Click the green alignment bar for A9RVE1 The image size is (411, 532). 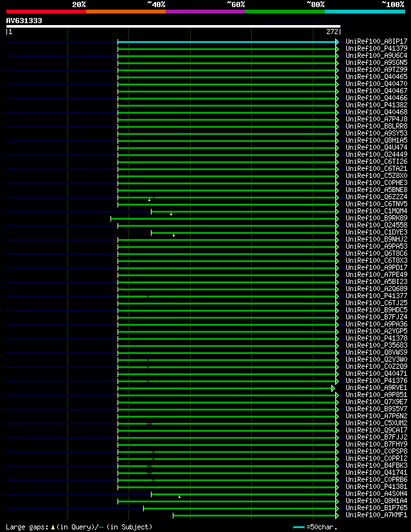click(225, 389)
